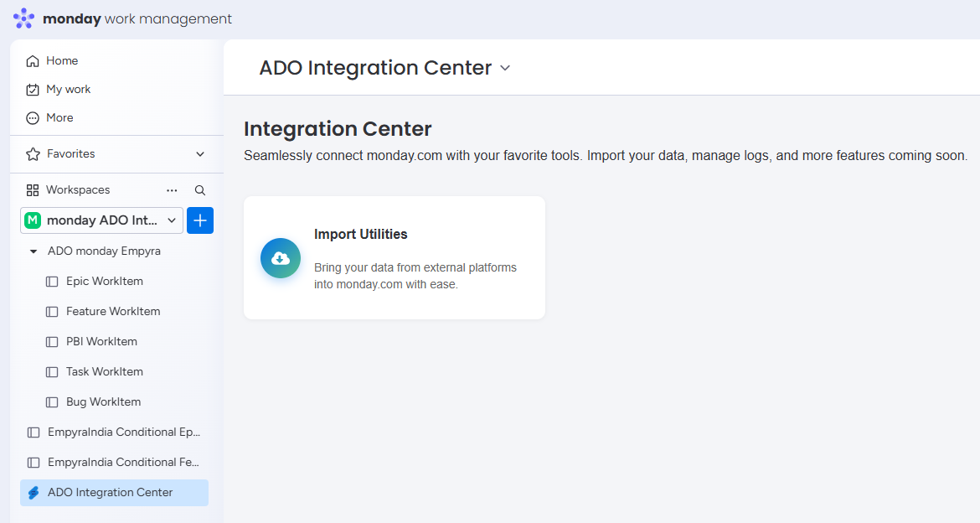
Task: Click the Feature WorkItem board icon
Action: click(52, 312)
